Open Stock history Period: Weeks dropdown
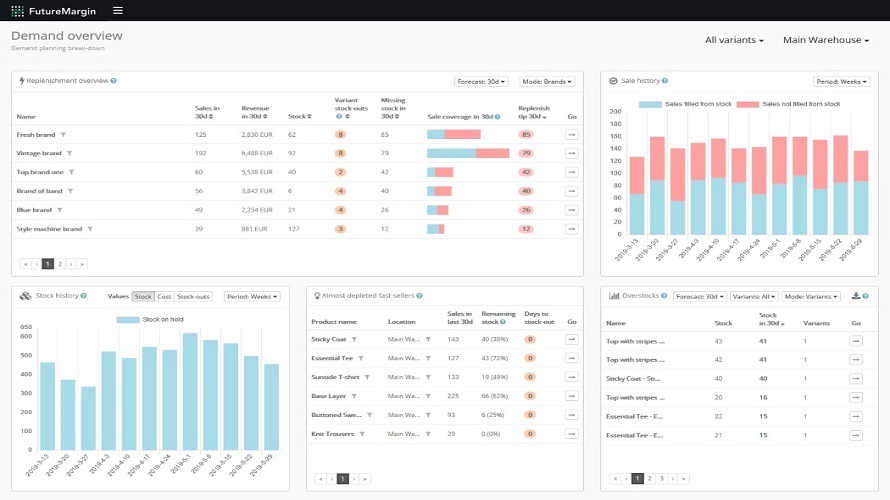This screenshot has height=500, width=890. pos(252,296)
